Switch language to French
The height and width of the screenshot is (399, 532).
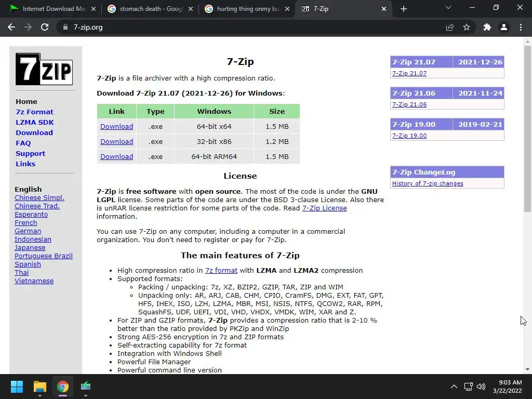[26, 222]
